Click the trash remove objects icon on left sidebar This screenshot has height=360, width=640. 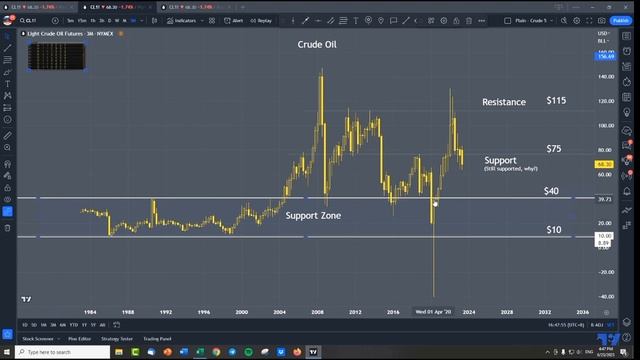[7, 228]
